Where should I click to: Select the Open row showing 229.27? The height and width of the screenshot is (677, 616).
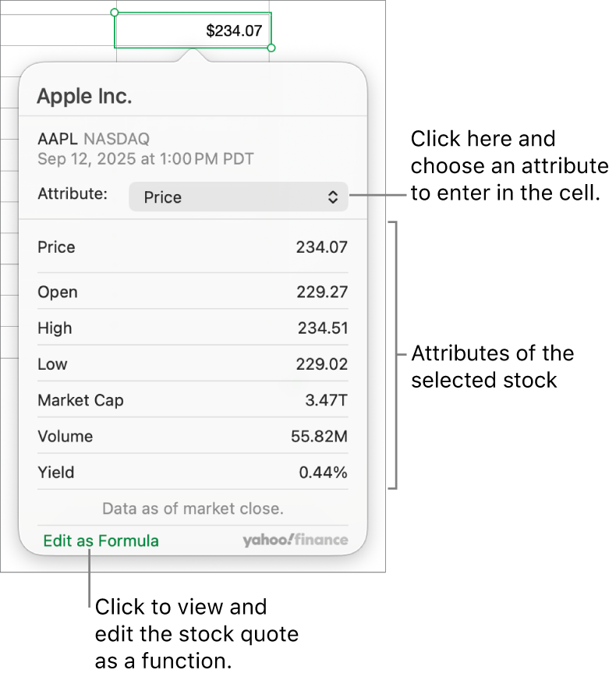[193, 292]
